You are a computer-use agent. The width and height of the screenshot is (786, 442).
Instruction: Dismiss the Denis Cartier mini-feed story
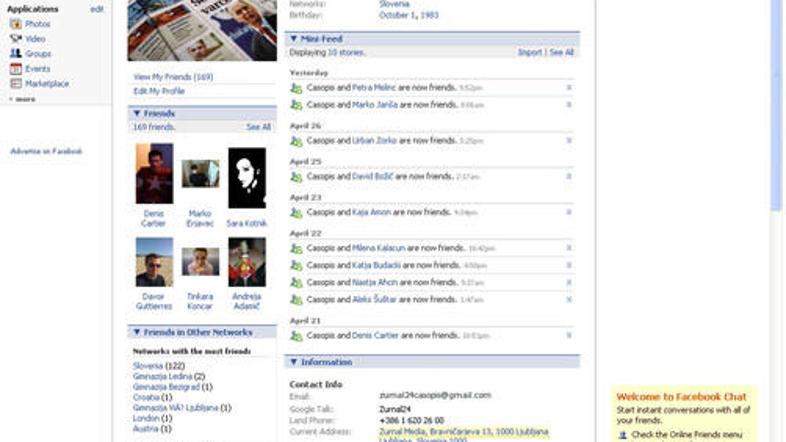click(x=569, y=335)
